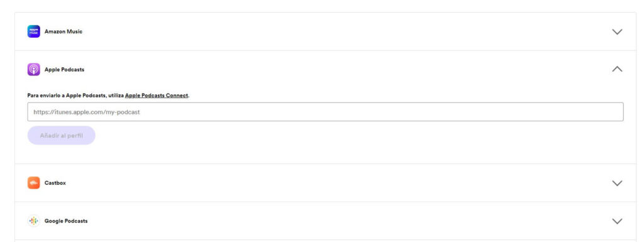Collapse the Apple Podcasts section chevron

click(x=617, y=69)
